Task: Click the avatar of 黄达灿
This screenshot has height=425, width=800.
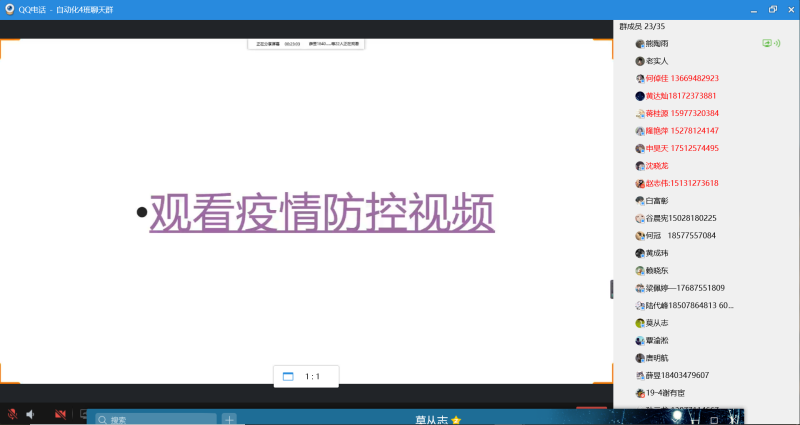Action: coord(640,96)
